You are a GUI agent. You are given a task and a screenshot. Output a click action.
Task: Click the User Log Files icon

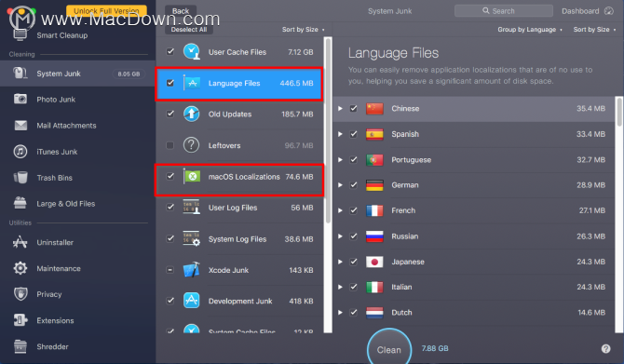(192, 208)
